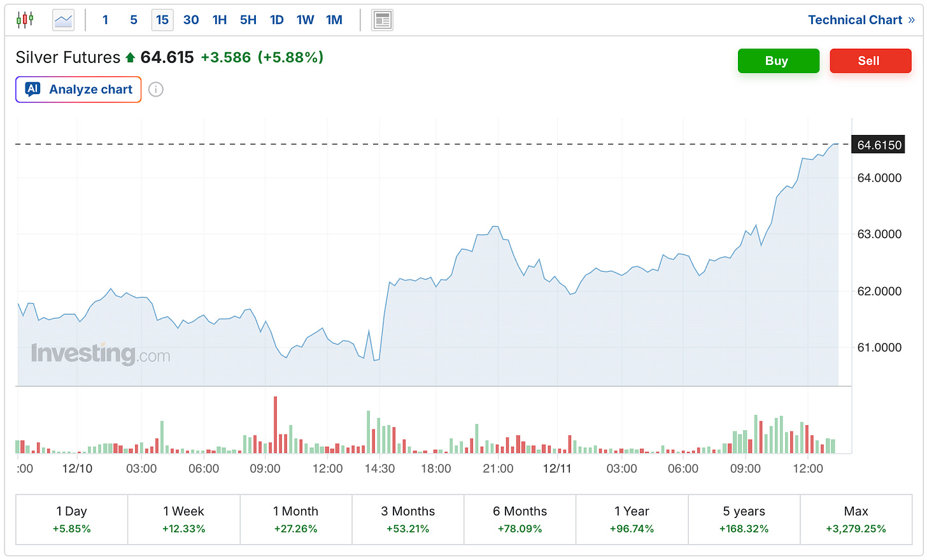Click the 64.6150 current price label
Image resolution: width=927 pixels, height=560 pixels.
click(x=879, y=145)
